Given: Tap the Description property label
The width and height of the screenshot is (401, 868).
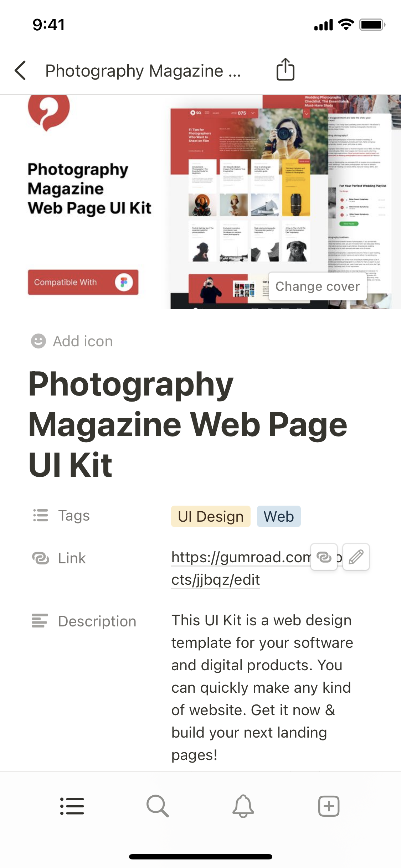Looking at the screenshot, I should 97,621.
